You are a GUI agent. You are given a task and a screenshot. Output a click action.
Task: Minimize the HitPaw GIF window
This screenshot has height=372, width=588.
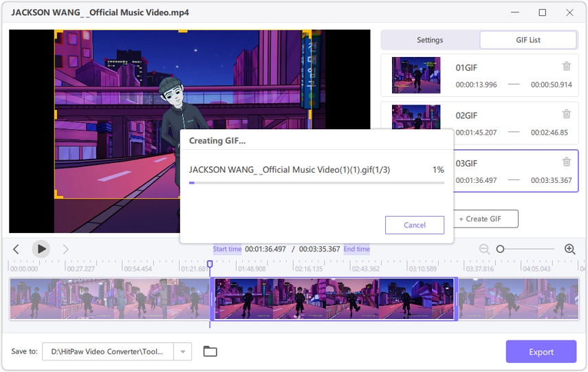coord(515,12)
